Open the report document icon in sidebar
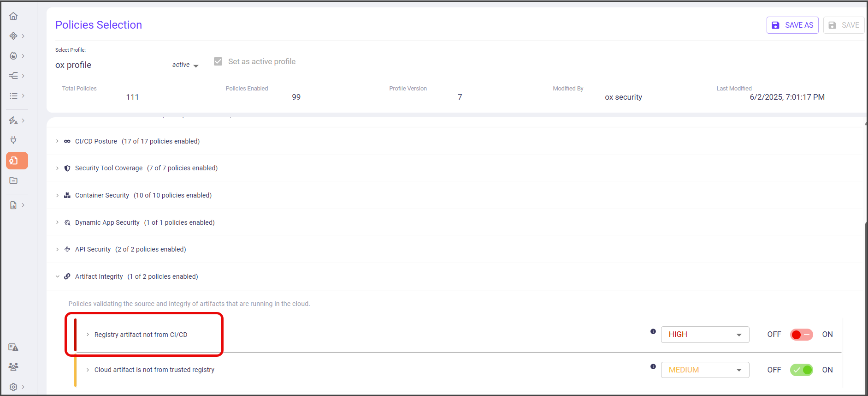 coord(13,205)
